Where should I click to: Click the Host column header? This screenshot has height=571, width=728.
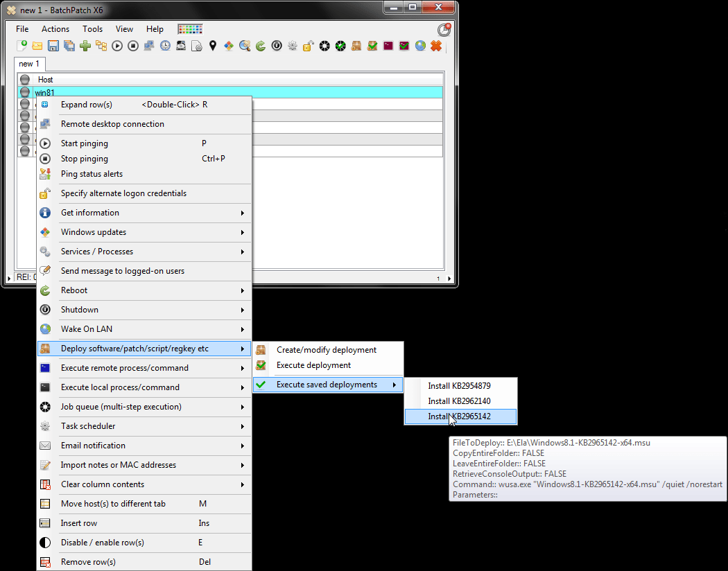tap(238, 80)
